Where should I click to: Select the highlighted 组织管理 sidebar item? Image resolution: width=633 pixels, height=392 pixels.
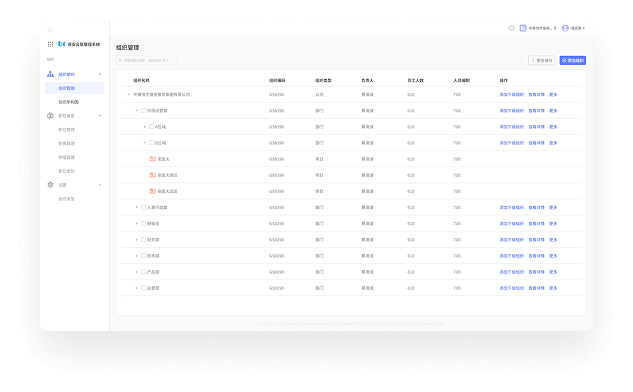74,88
